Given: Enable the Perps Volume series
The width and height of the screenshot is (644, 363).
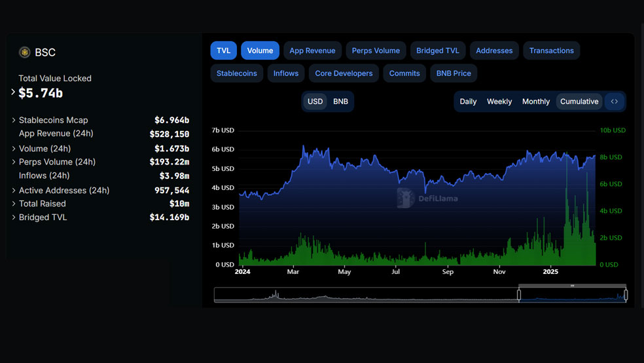Looking at the screenshot, I should (x=376, y=50).
